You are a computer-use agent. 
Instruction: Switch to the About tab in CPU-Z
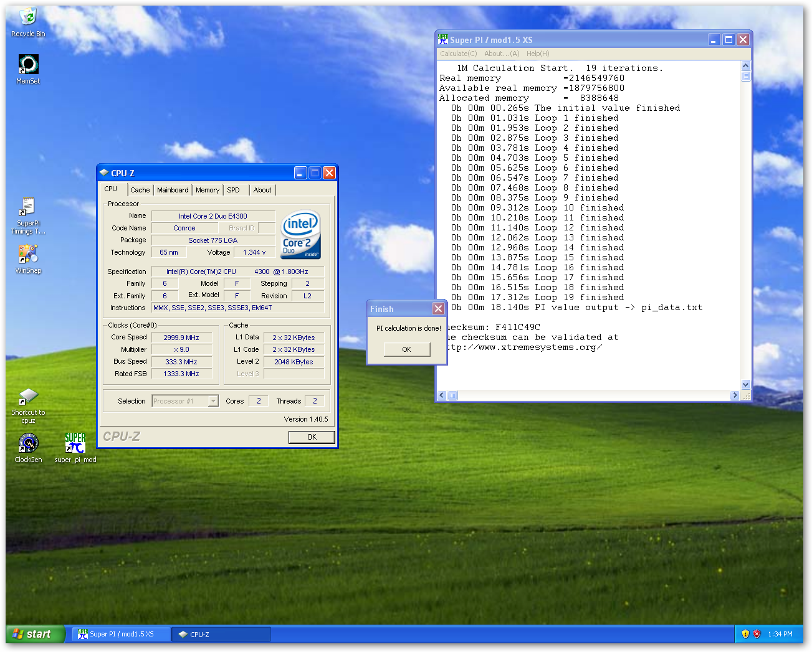tap(262, 190)
